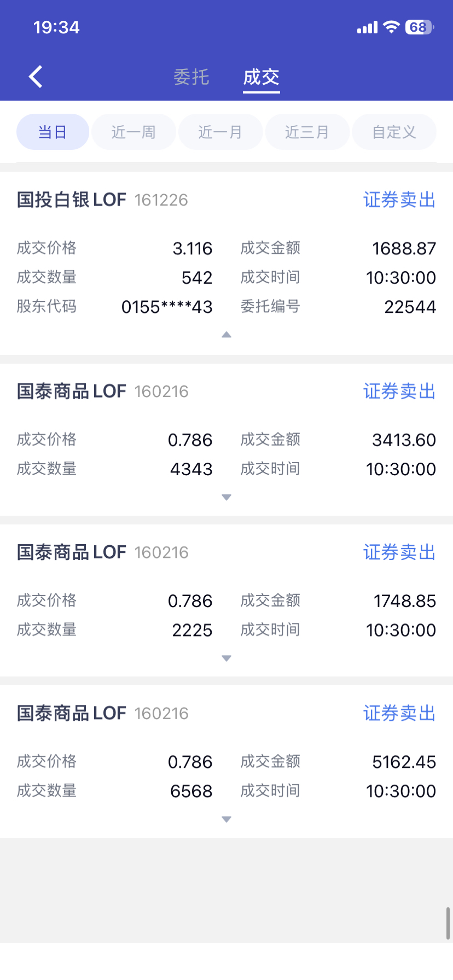The height and width of the screenshot is (980, 453).
Task: Tap the cellular signal bars icon
Action: coord(367,27)
